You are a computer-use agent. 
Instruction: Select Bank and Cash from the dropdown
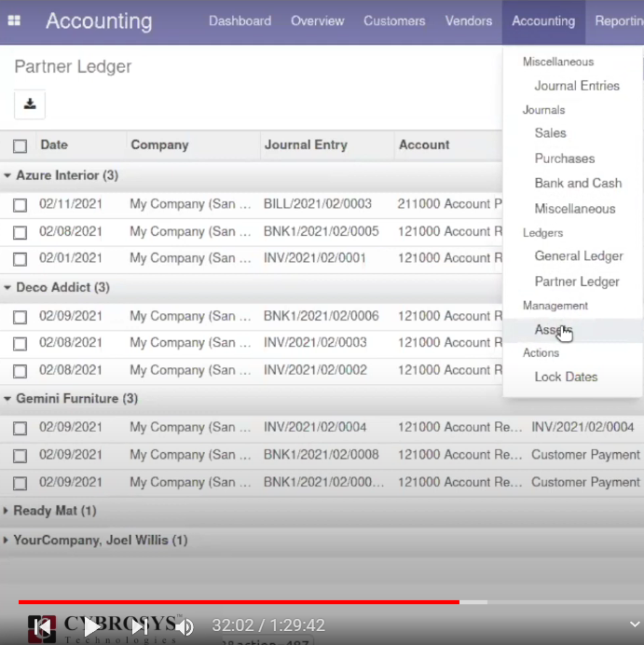tap(578, 183)
